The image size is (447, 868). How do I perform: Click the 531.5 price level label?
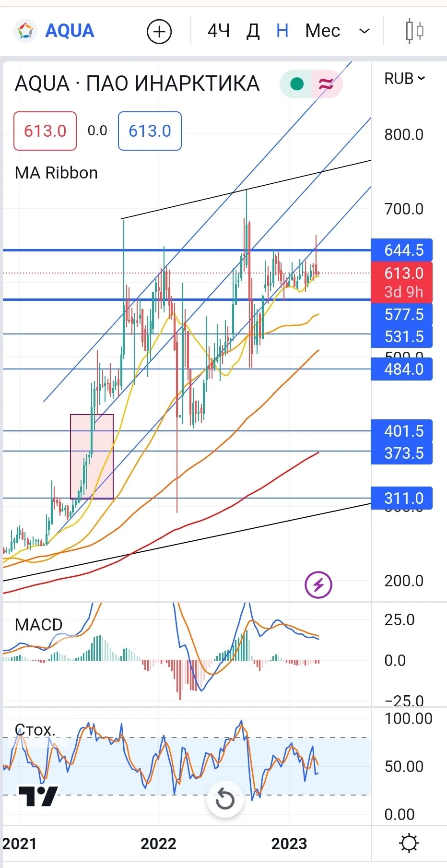tap(402, 336)
